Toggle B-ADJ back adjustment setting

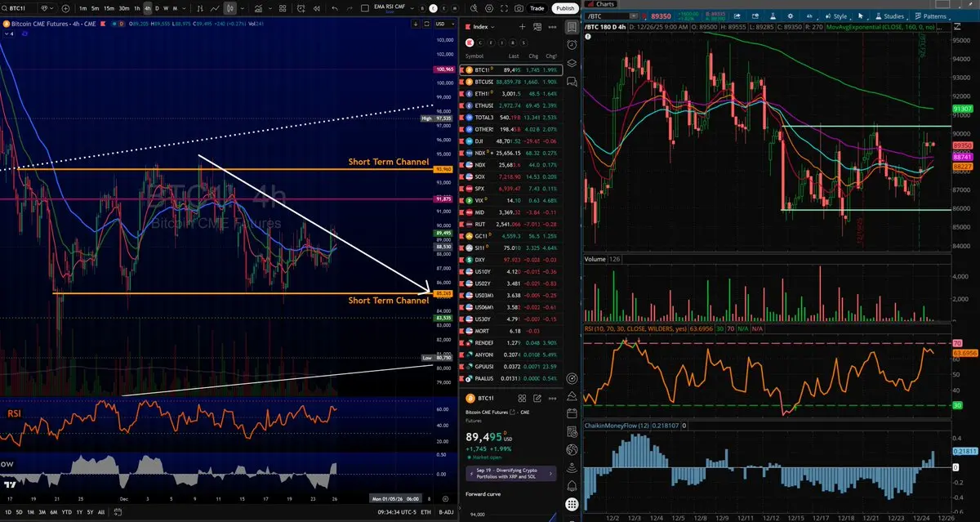click(446, 512)
